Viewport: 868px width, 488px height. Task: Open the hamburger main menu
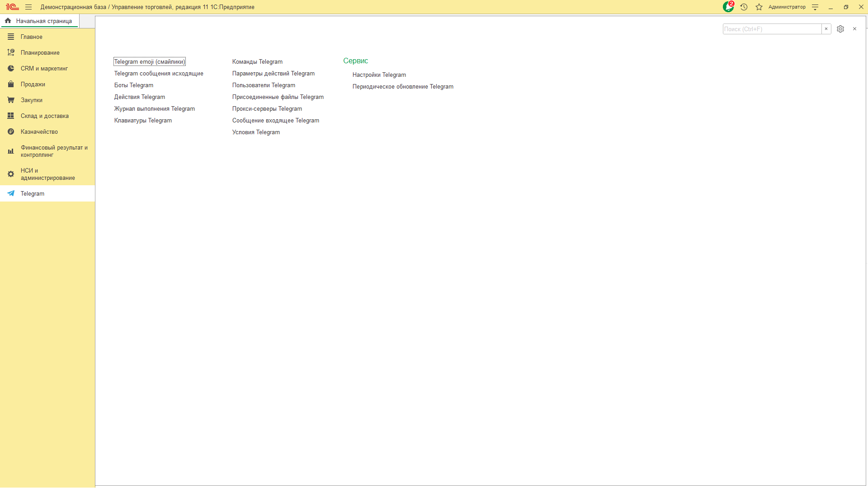pyautogui.click(x=28, y=7)
